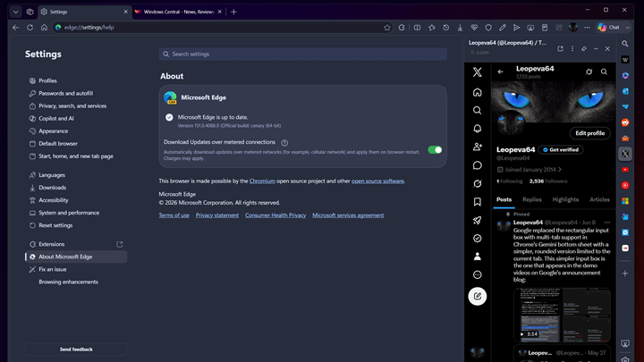Open X chat messages icon

(477, 165)
